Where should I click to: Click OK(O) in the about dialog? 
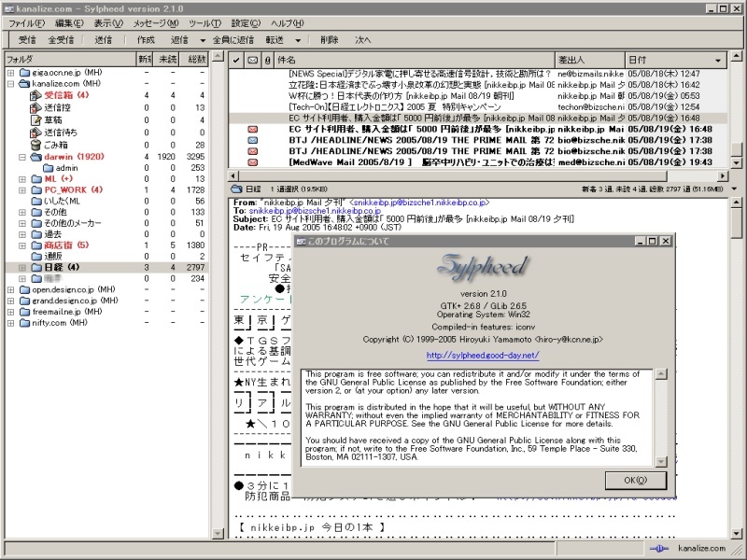point(636,480)
